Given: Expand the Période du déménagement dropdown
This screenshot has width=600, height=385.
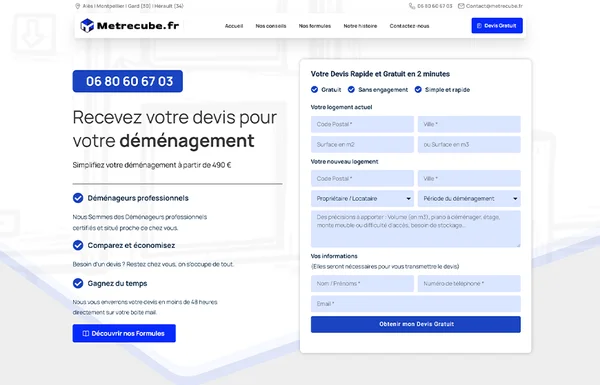Looking at the screenshot, I should tap(469, 199).
